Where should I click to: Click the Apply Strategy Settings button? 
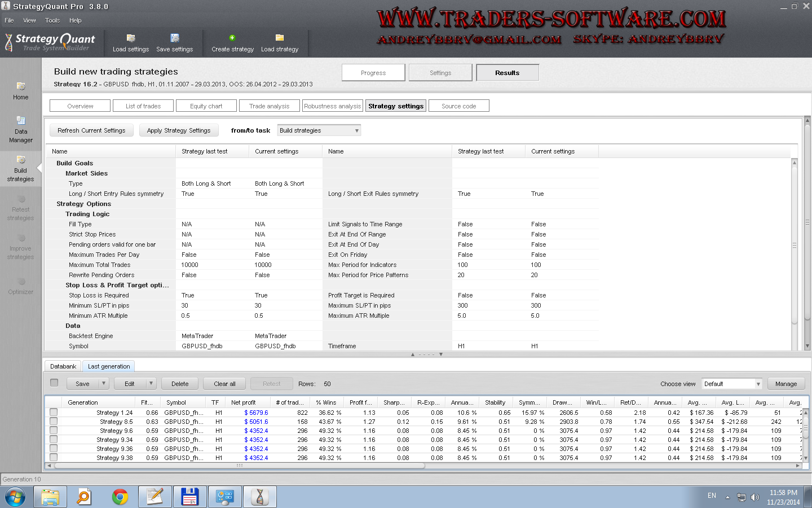(179, 130)
